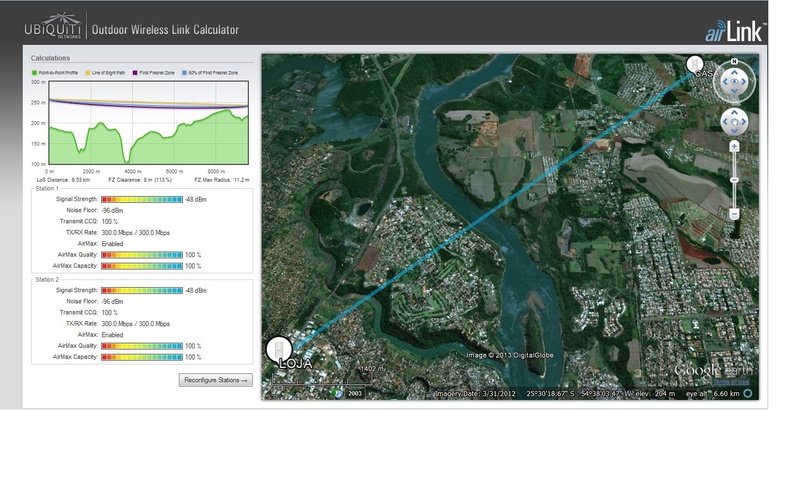Click the Station 1 Signal Strength bar

coord(142,199)
